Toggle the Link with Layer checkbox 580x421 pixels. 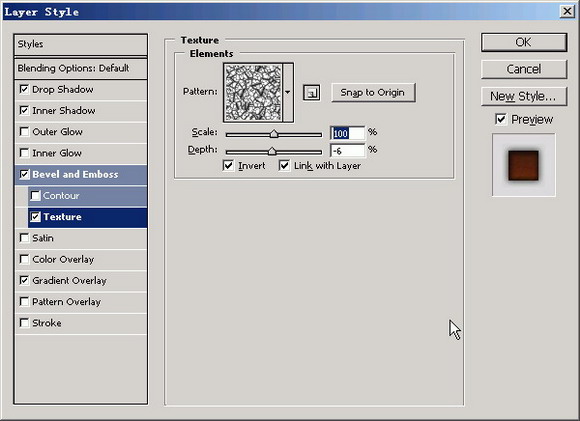(284, 165)
